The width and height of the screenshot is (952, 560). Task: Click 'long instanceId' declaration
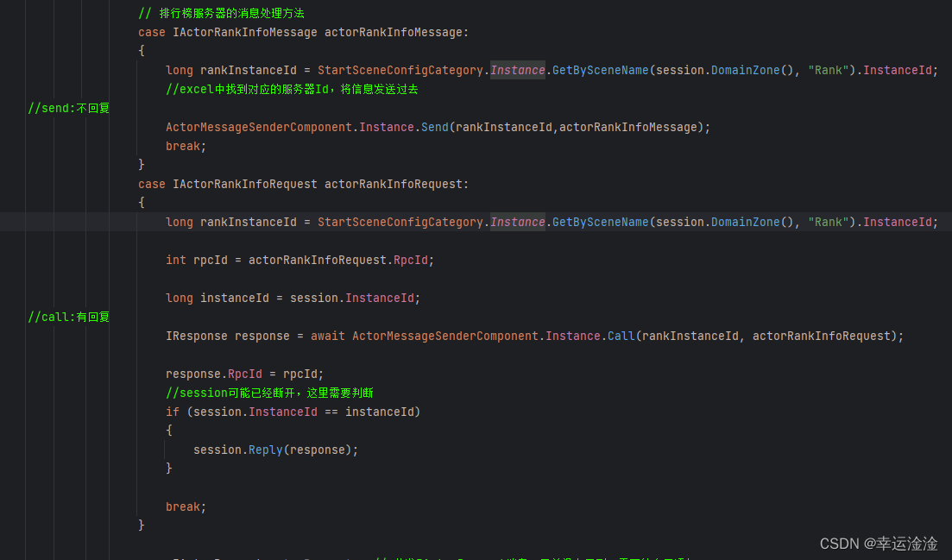(x=218, y=298)
